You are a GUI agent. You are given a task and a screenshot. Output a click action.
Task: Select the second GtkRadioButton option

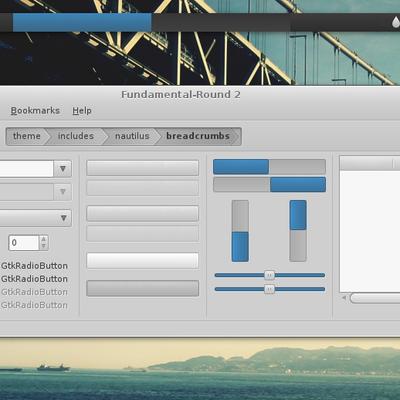click(x=34, y=279)
